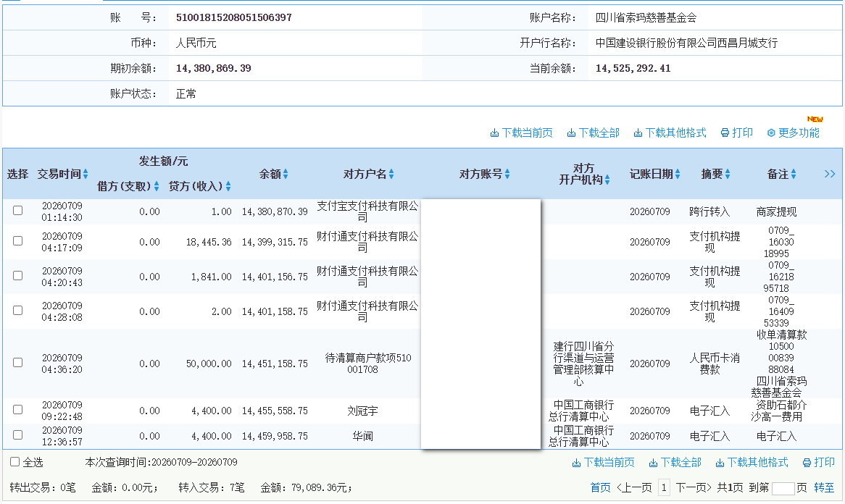Check the 04:20:43 transaction row
This screenshot has height=504, width=845.
point(18,276)
